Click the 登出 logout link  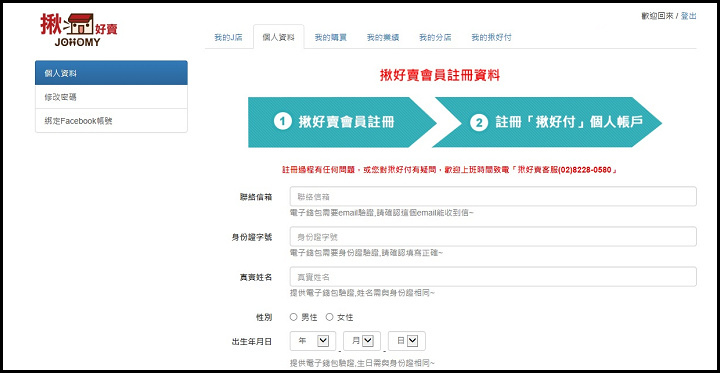688,16
